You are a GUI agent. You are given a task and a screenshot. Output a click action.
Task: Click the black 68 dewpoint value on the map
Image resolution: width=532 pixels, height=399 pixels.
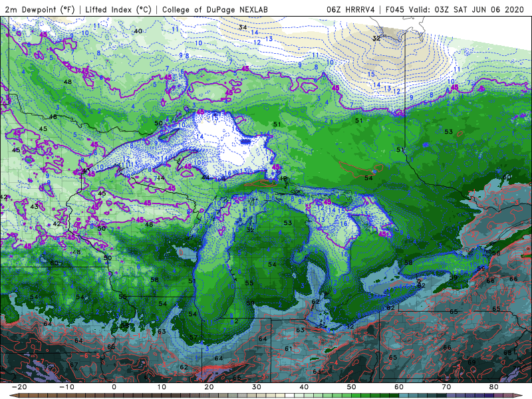click(x=507, y=353)
